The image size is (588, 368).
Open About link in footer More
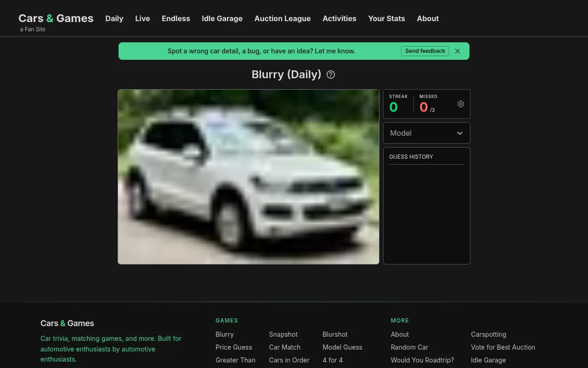400,334
